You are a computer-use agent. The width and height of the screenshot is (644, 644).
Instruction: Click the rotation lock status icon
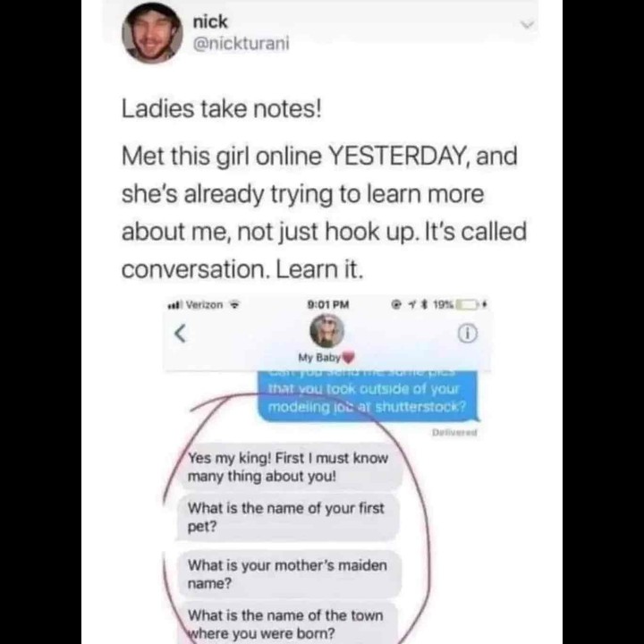397,305
